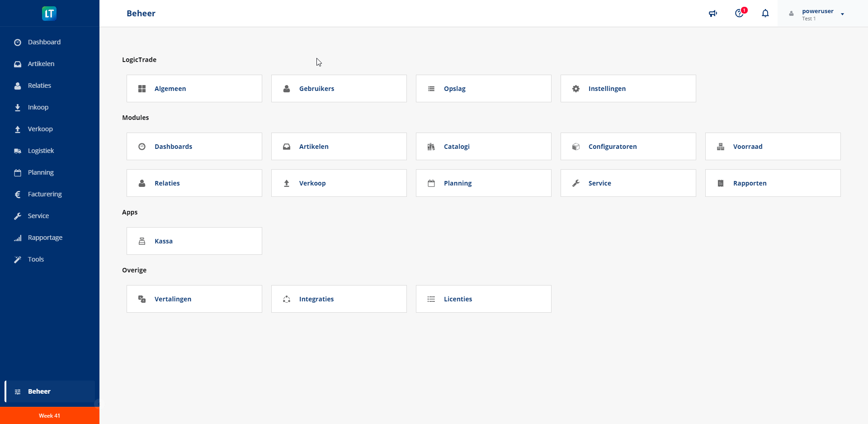Open the Gebruikers management tile
Screen dimensions: 868x424
coord(339,89)
